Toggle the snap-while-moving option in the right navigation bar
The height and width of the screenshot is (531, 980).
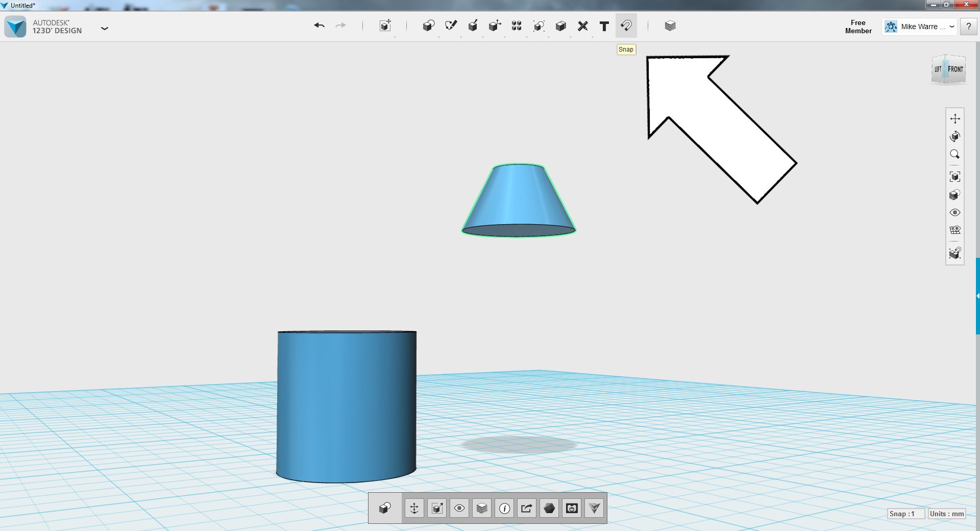click(x=955, y=253)
